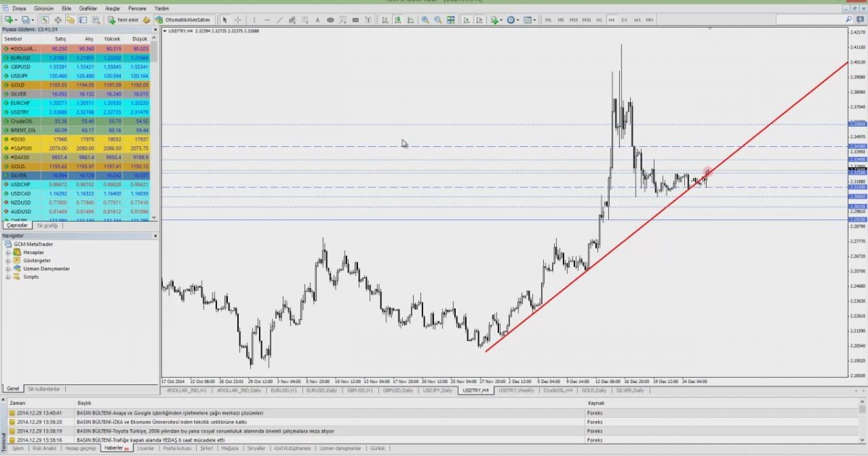Toggle the Navigator window folder icon
The height and width of the screenshot is (456, 868).
click(x=70, y=20)
